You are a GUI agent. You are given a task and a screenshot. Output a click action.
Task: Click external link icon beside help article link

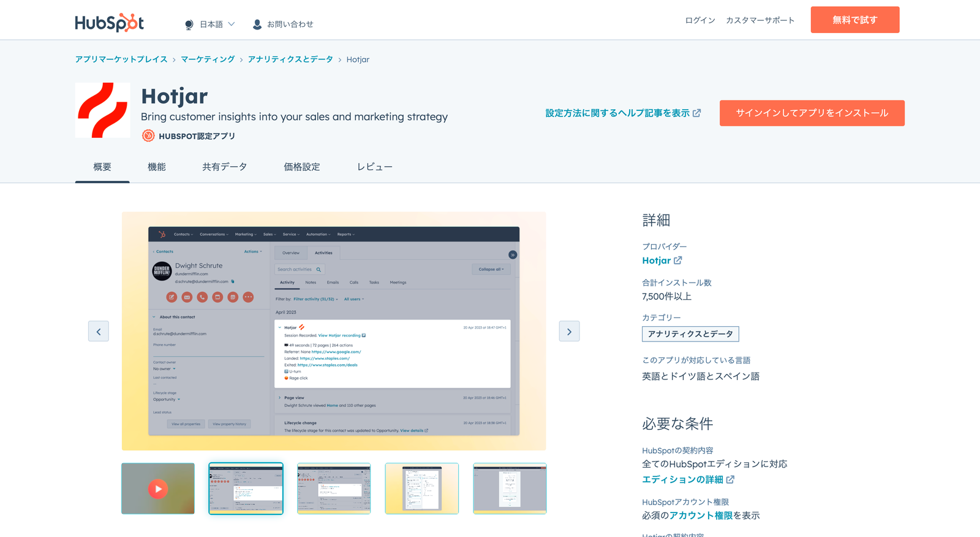coord(697,113)
